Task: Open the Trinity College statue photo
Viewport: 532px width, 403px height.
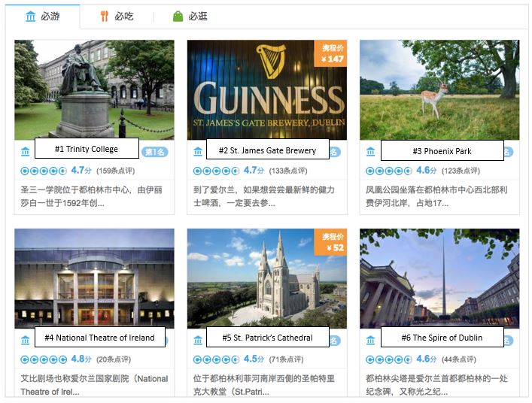Action: tap(94, 89)
